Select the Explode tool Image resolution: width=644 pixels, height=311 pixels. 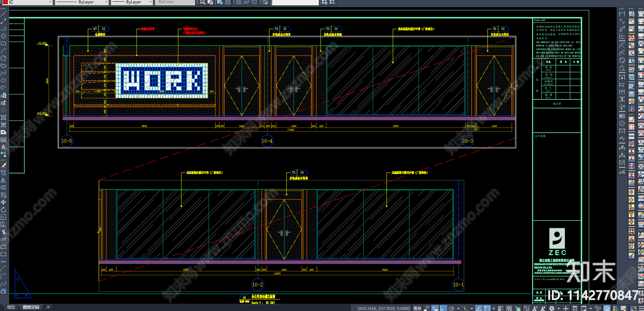pyautogui.click(x=3, y=291)
